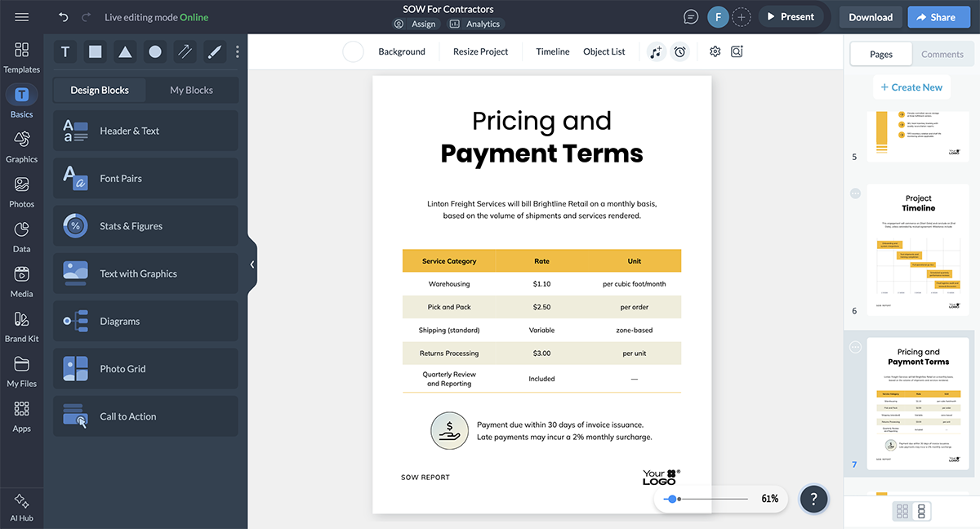Select the Text tool
Viewport: 980px width, 529px height.
coord(65,51)
